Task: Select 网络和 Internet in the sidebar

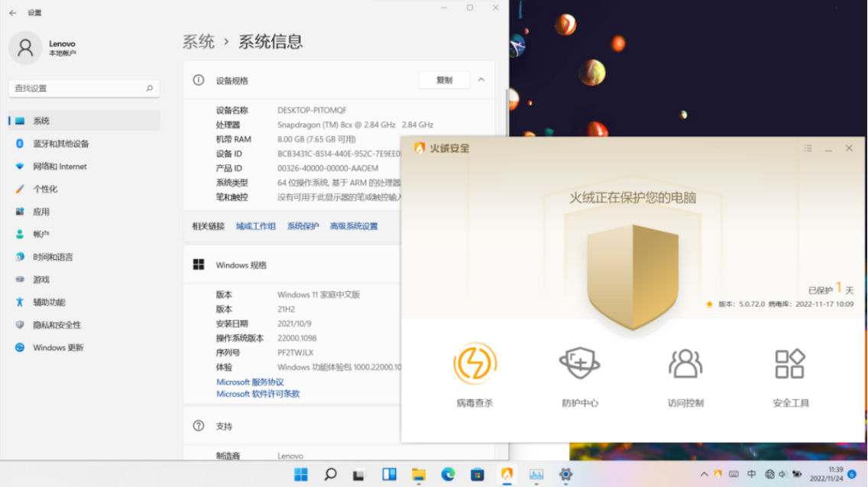Action: 84,166
